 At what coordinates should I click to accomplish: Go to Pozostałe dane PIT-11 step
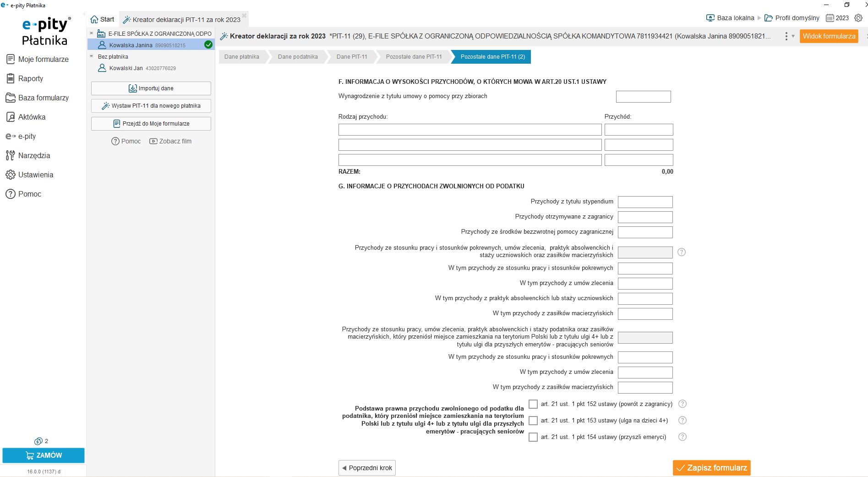click(414, 57)
